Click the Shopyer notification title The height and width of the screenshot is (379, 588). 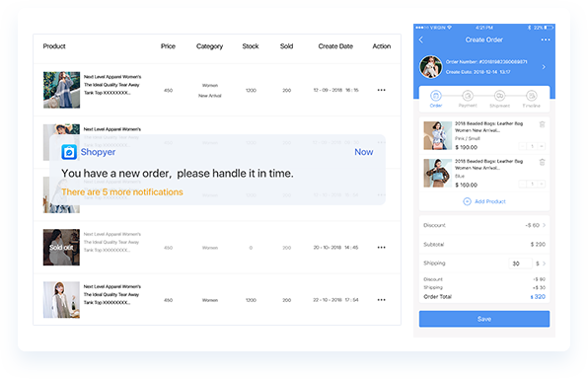pyautogui.click(x=98, y=152)
